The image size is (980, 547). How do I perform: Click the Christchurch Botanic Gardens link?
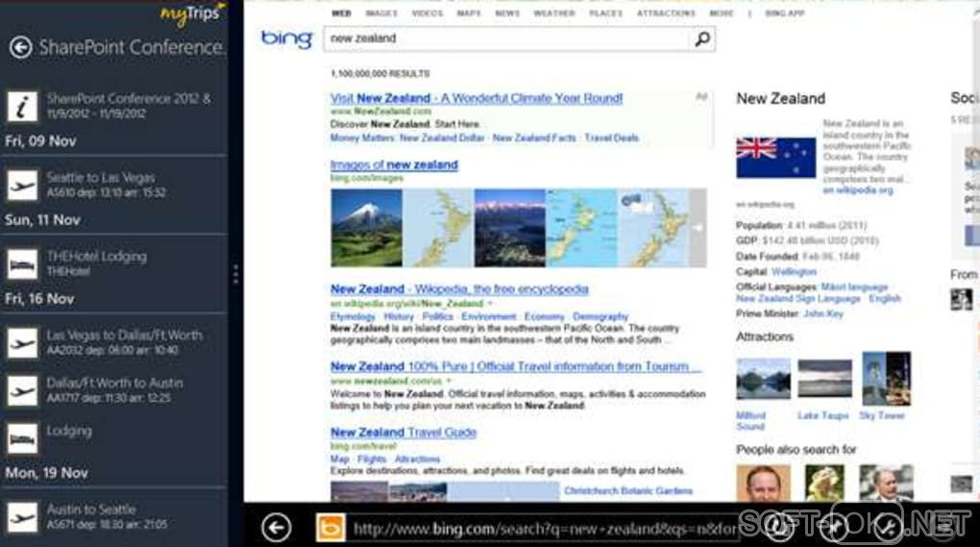[x=628, y=491]
